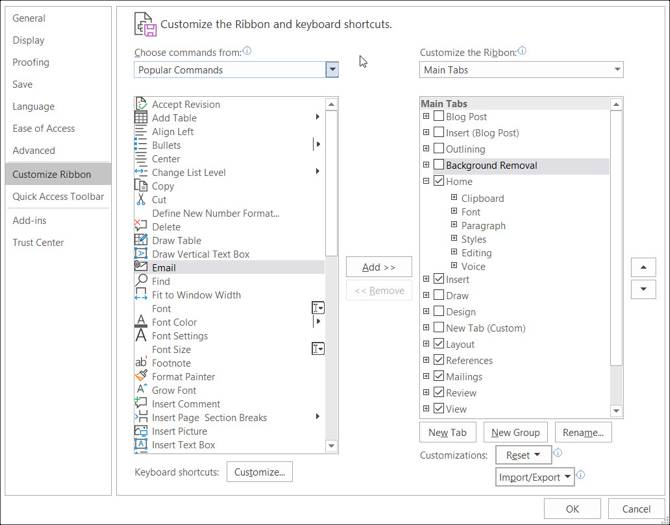Click the Rename... button
Image resolution: width=670 pixels, height=525 pixels.
(583, 432)
